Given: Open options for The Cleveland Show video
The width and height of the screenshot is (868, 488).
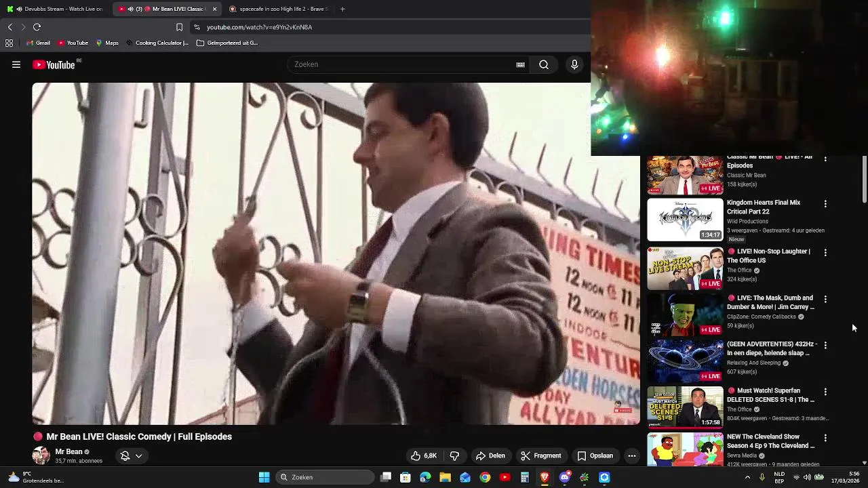Looking at the screenshot, I should click(x=825, y=438).
